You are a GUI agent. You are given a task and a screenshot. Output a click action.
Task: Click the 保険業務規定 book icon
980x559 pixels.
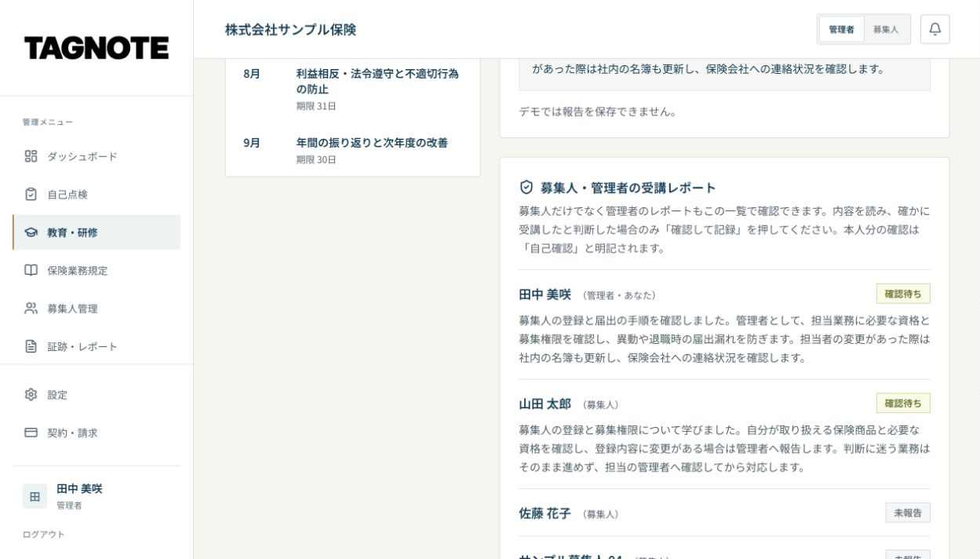[x=31, y=270]
